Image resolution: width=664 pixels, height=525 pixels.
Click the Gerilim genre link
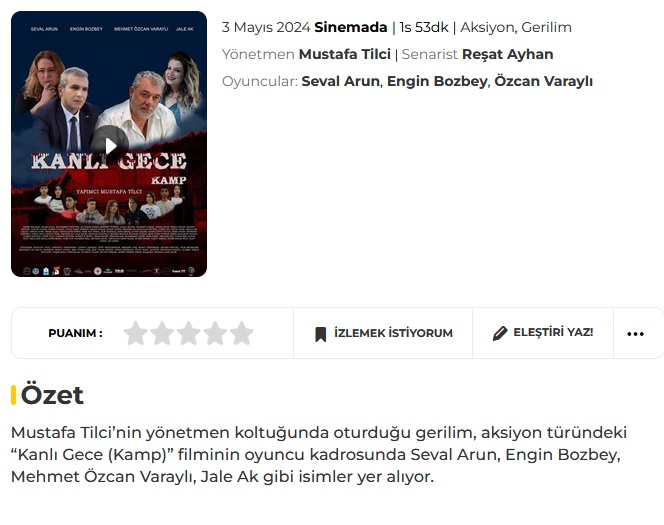click(546, 27)
